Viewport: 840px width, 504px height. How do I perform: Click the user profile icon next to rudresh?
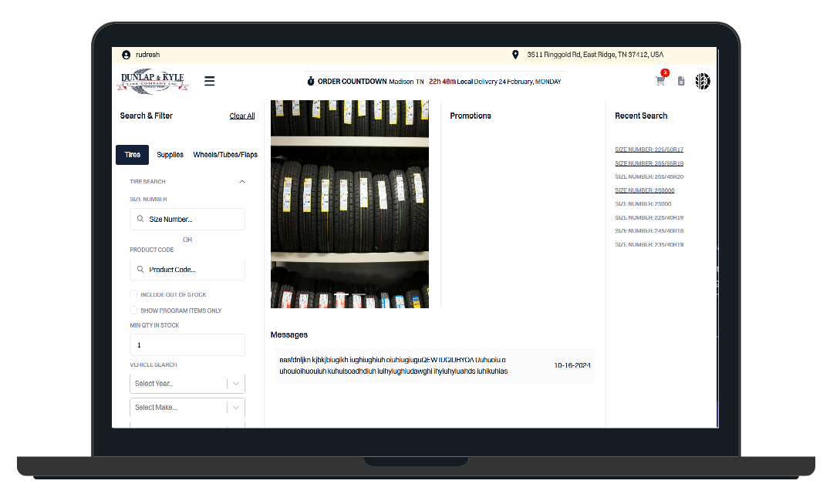coord(127,55)
